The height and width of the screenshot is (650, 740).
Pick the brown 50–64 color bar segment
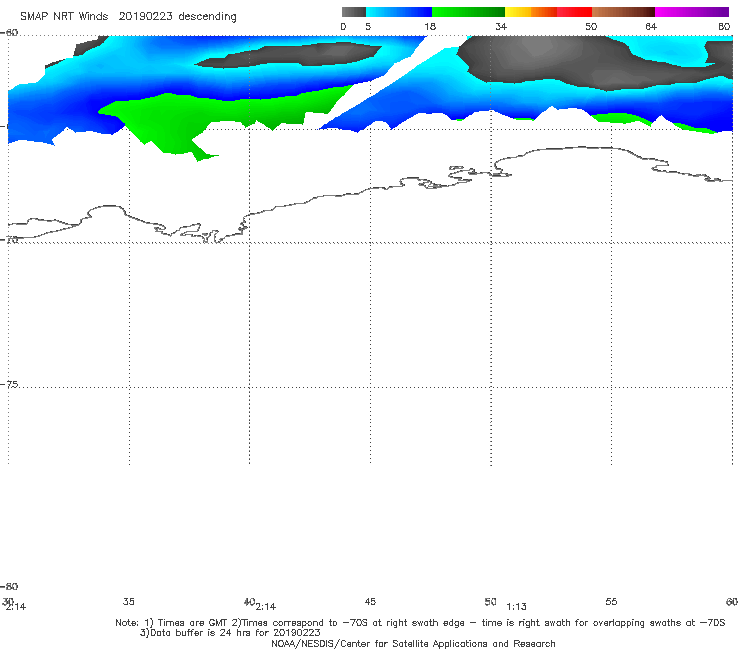click(x=623, y=12)
